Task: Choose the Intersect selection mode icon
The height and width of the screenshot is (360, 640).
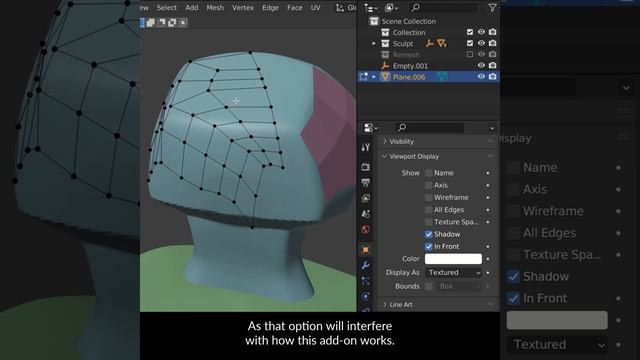Action: 183,22
